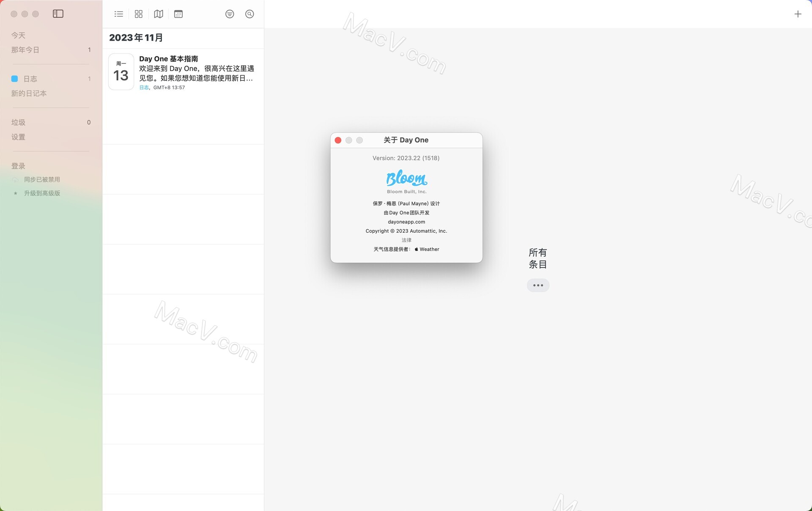Image resolution: width=812 pixels, height=511 pixels.
Task: Click the Version 2023.22 (1518) text
Action: pos(406,158)
